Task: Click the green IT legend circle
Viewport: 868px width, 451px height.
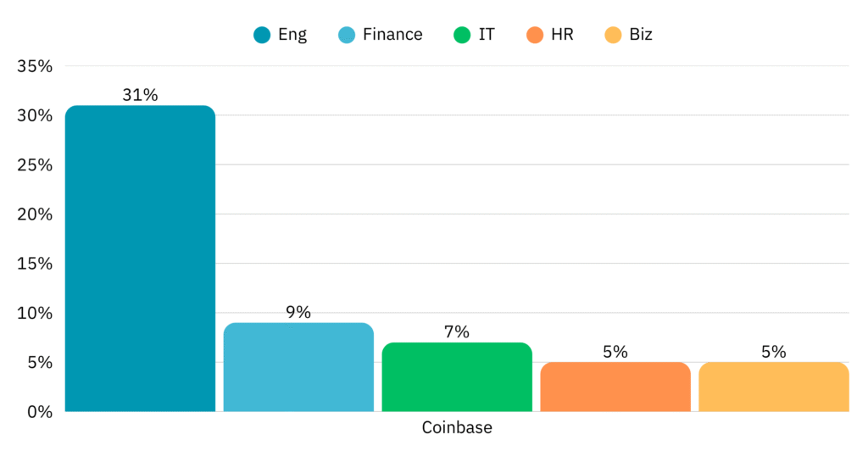Action: tap(462, 35)
